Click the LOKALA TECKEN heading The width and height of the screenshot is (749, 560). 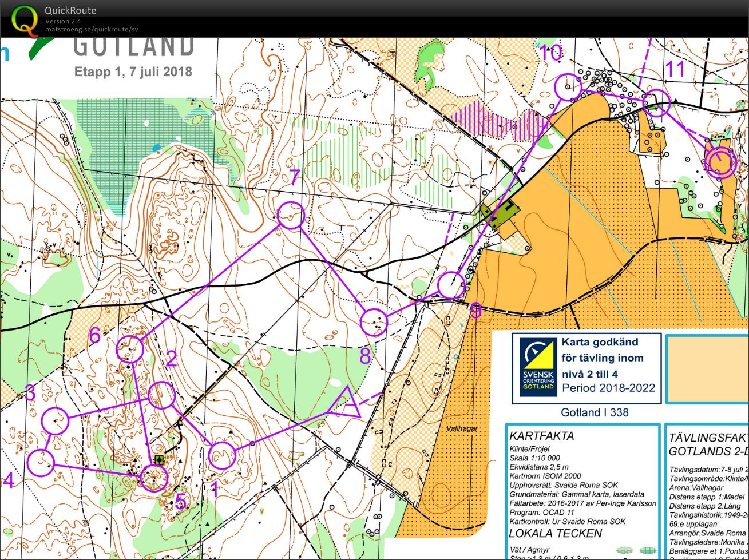pos(555,534)
